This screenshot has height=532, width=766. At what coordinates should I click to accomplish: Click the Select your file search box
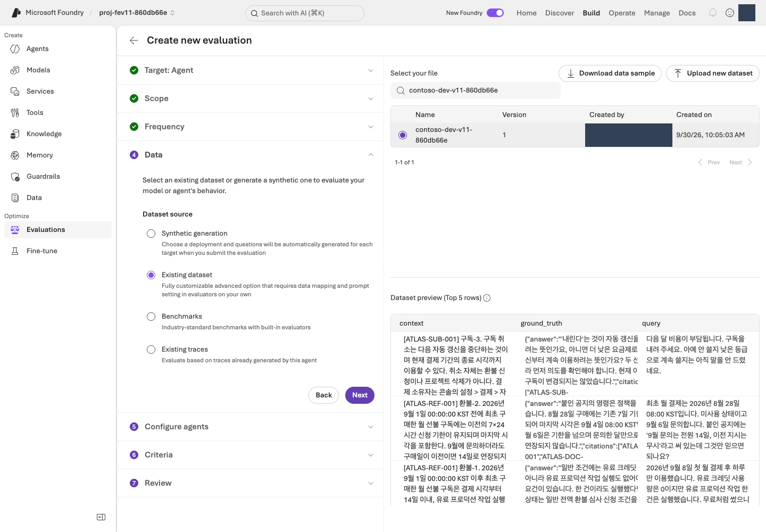476,90
